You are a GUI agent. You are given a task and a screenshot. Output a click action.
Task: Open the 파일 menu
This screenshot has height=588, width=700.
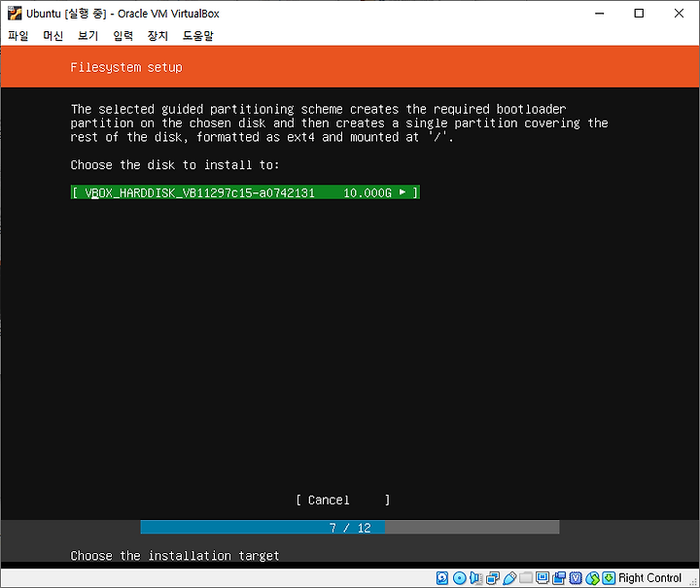point(18,36)
